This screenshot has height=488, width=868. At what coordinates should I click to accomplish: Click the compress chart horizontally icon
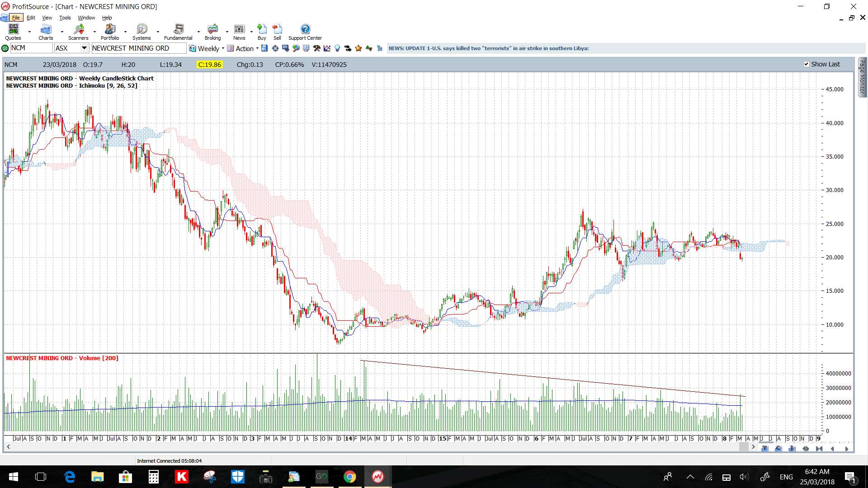pyautogui.click(x=819, y=449)
